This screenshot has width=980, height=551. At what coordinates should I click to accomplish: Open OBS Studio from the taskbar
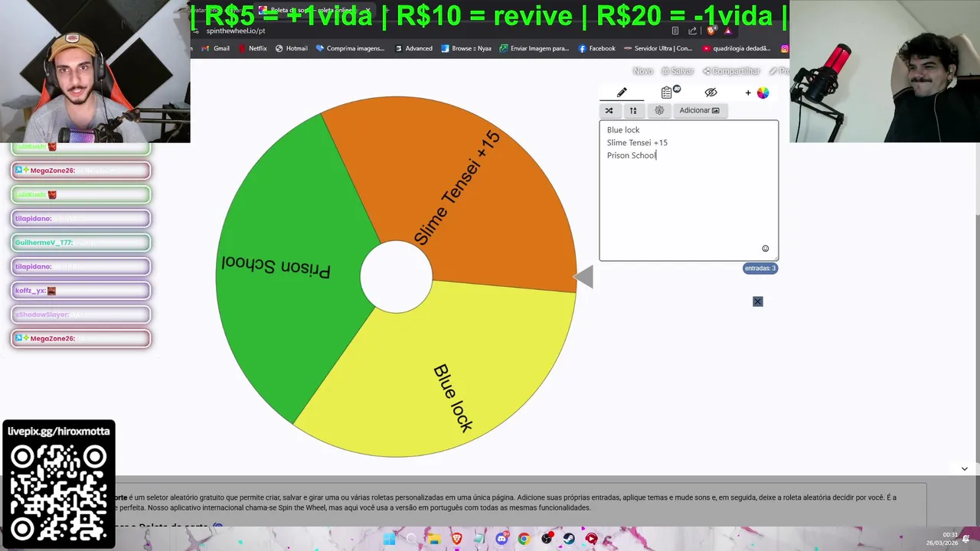pyautogui.click(x=547, y=540)
